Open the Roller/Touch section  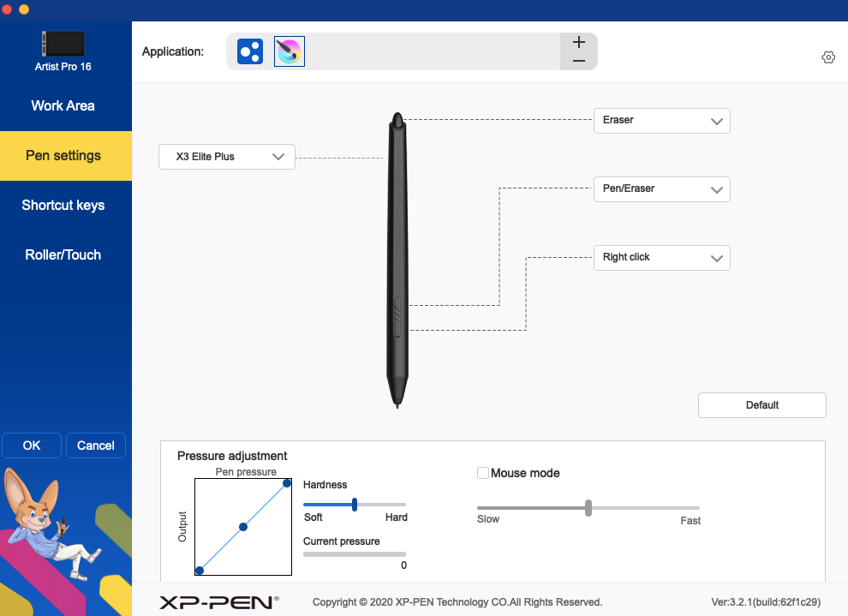(x=63, y=254)
